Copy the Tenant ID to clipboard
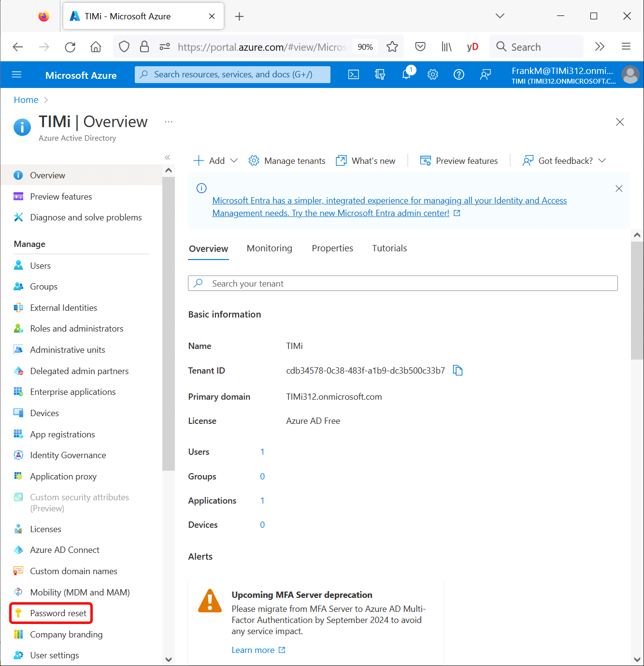The height and width of the screenshot is (666, 644). (458, 371)
